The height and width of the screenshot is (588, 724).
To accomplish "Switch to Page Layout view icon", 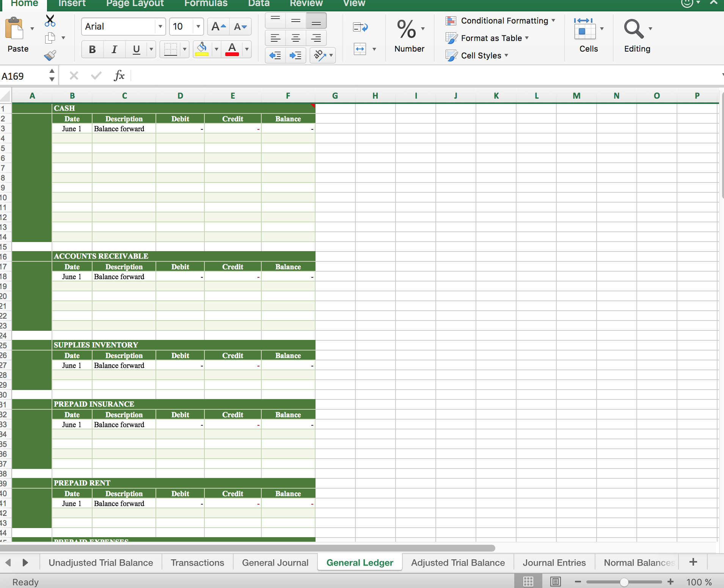I will pyautogui.click(x=556, y=582).
